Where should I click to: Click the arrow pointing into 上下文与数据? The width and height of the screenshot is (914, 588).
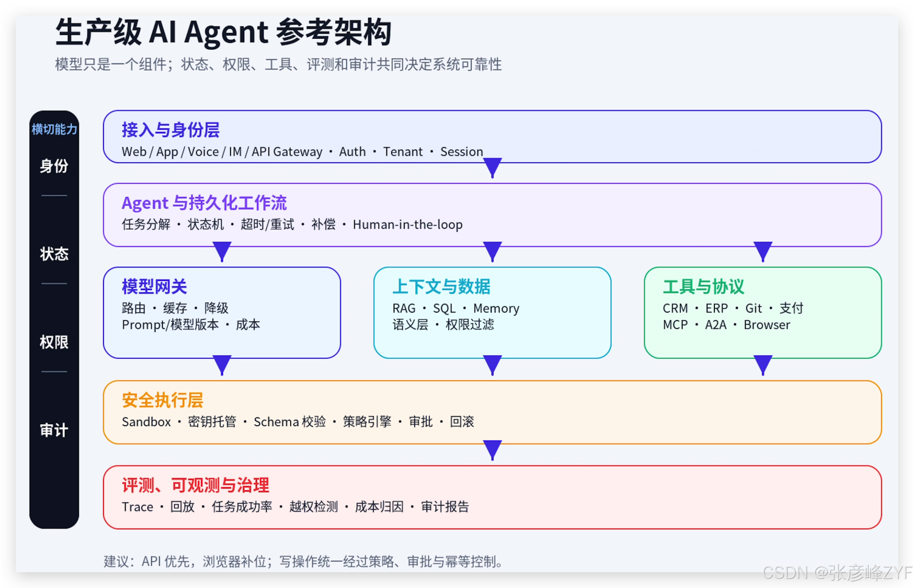pos(492,252)
